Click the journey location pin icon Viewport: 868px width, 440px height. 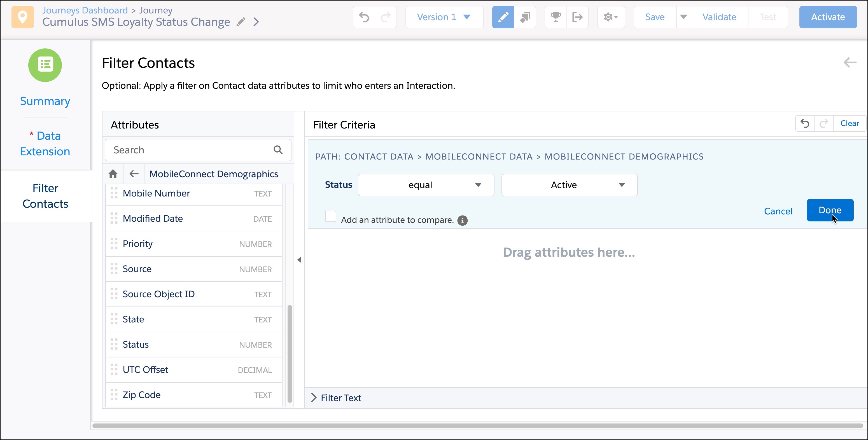click(x=23, y=17)
